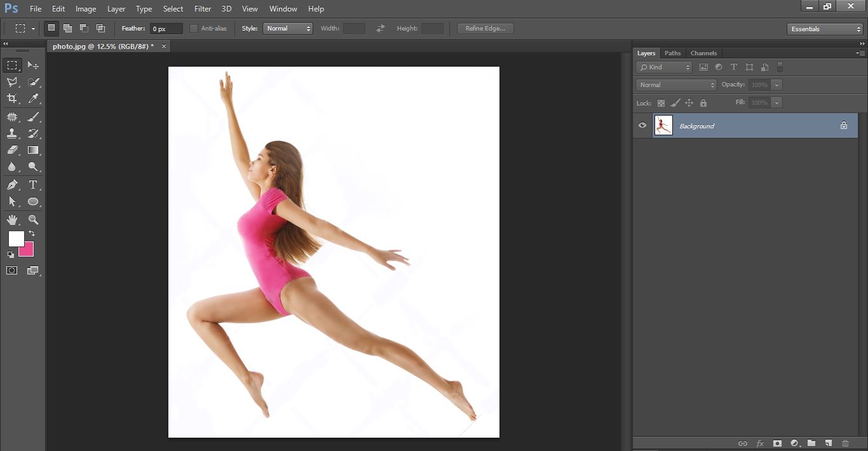Screen dimensions: 868x451
Task: Switch to the Channels tab
Action: [x=703, y=53]
